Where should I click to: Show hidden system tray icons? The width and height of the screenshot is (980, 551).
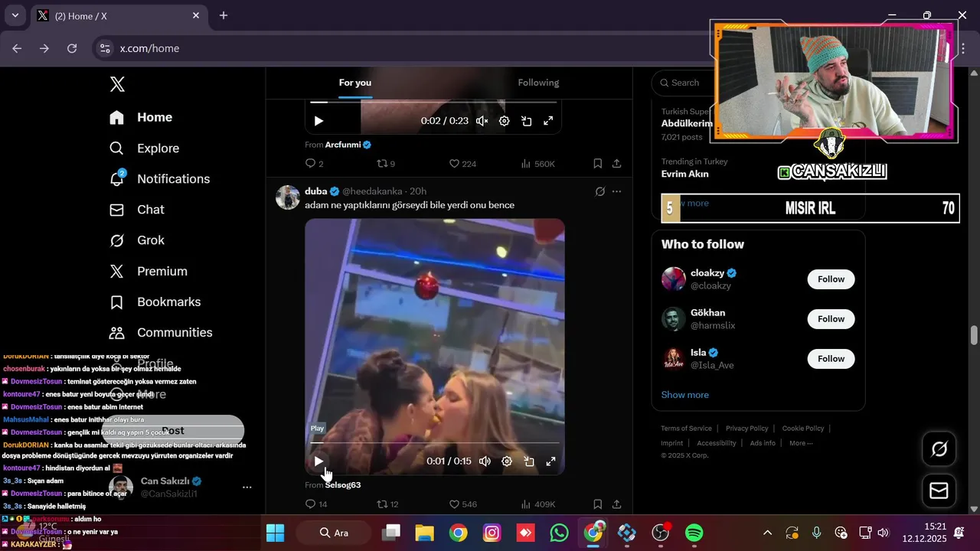767,533
